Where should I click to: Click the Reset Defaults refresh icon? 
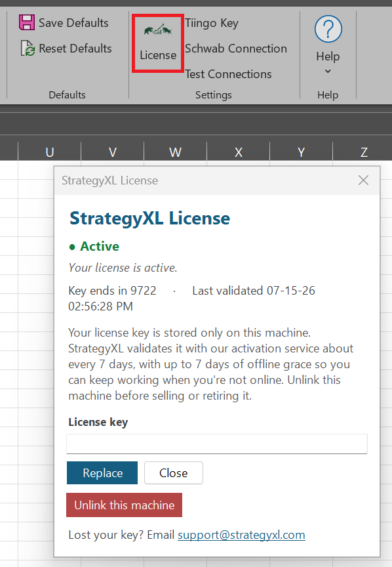28,48
